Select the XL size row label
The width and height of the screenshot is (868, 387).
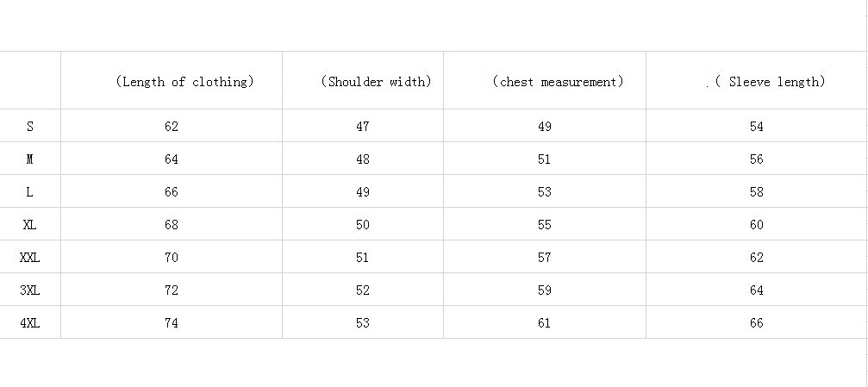tap(30, 225)
